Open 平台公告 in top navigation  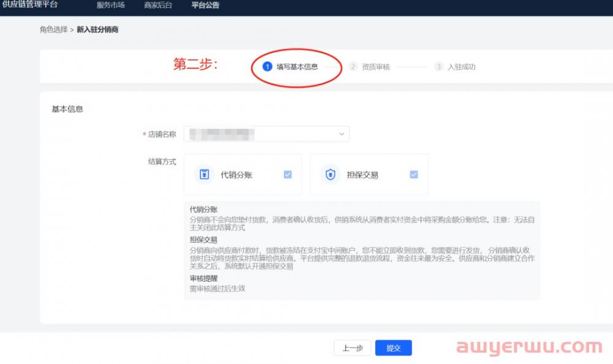pos(205,6)
